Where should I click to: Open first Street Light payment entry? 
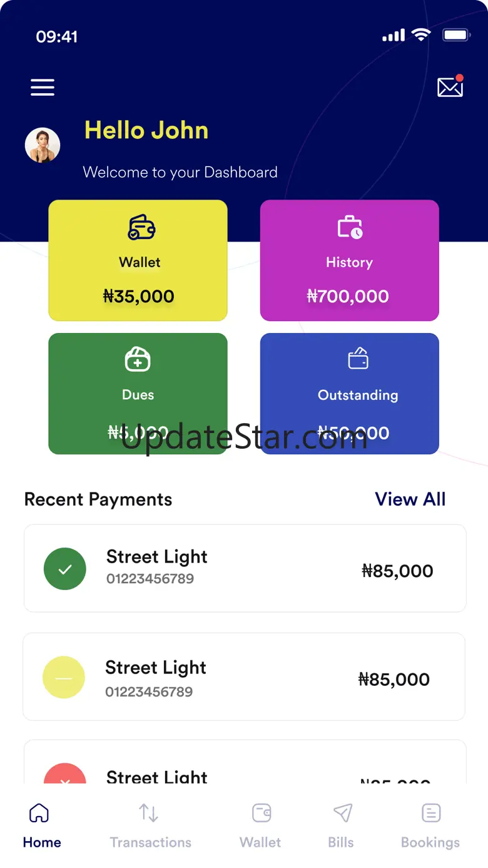tap(245, 568)
